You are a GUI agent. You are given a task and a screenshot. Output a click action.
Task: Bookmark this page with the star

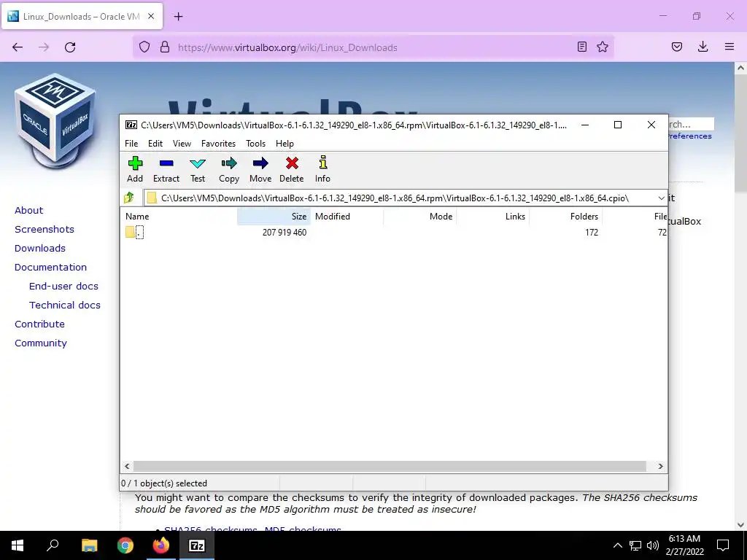click(603, 47)
